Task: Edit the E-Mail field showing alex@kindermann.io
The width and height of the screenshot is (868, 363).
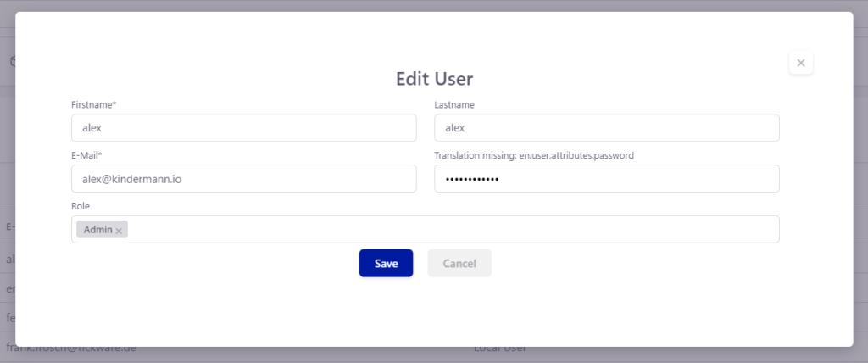Action: coord(243,179)
